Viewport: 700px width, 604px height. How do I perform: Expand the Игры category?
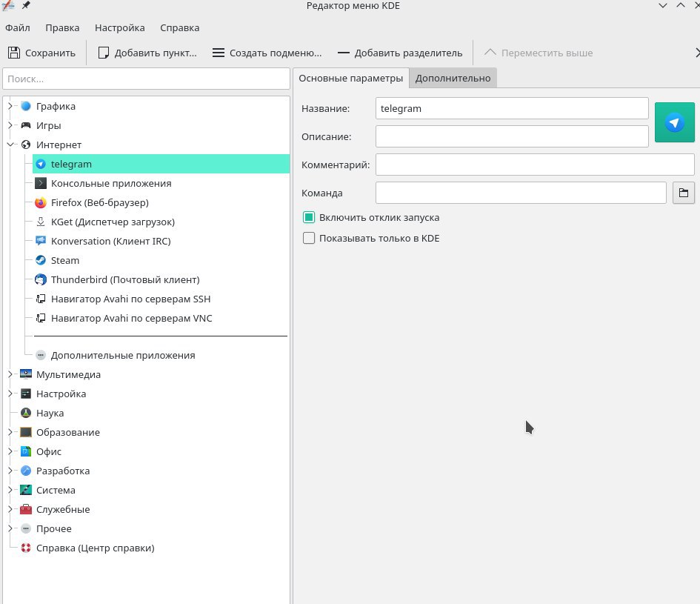click(10, 125)
